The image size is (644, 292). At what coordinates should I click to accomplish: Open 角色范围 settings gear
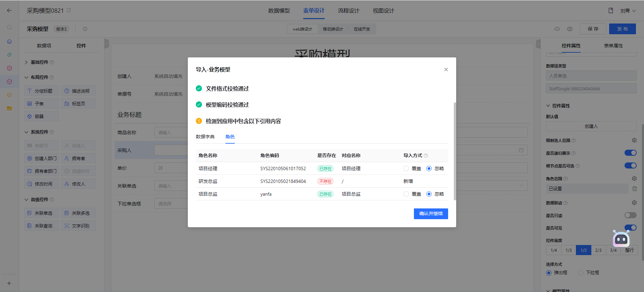coord(634,179)
